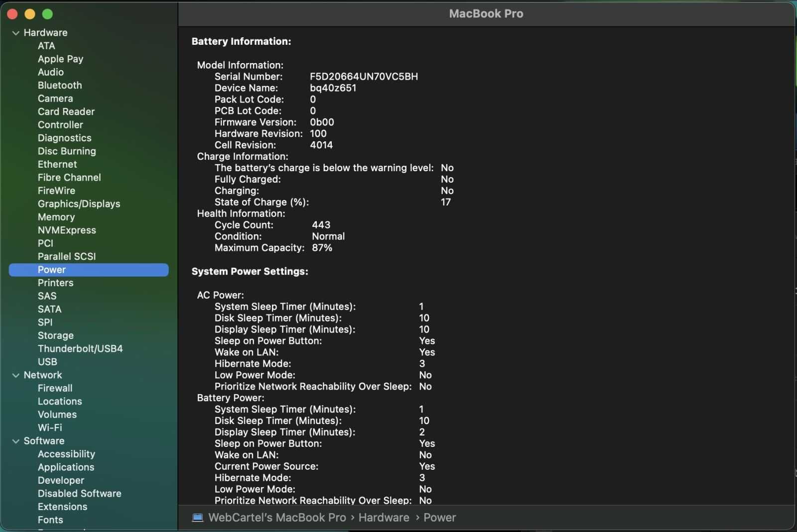The width and height of the screenshot is (797, 532).
Task: Open Ethernet hardware details
Action: coord(57,164)
